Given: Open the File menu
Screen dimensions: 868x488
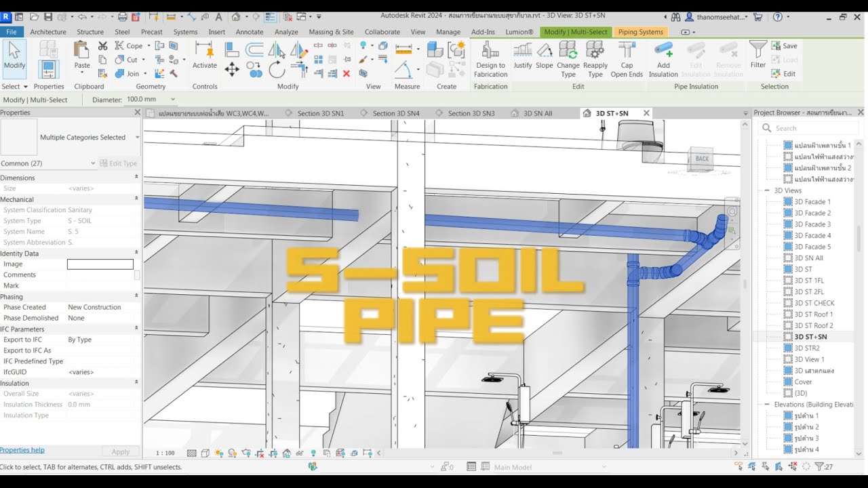Looking at the screenshot, I should point(12,32).
